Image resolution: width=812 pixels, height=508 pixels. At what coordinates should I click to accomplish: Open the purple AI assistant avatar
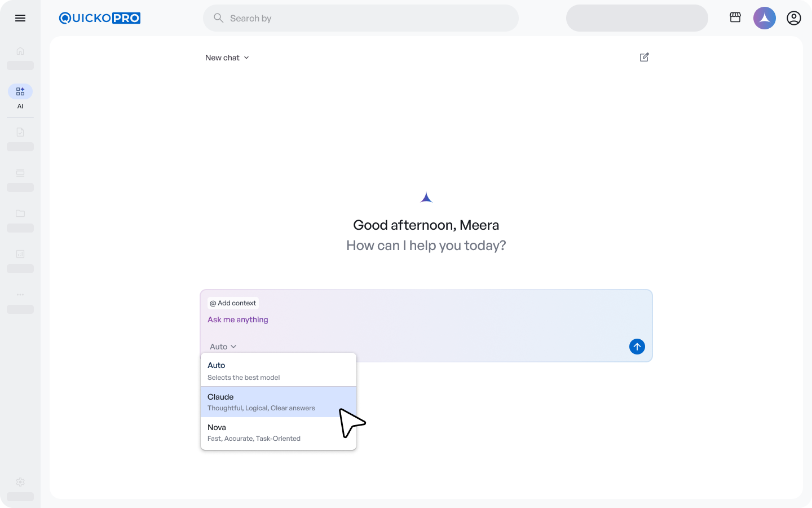click(765, 18)
